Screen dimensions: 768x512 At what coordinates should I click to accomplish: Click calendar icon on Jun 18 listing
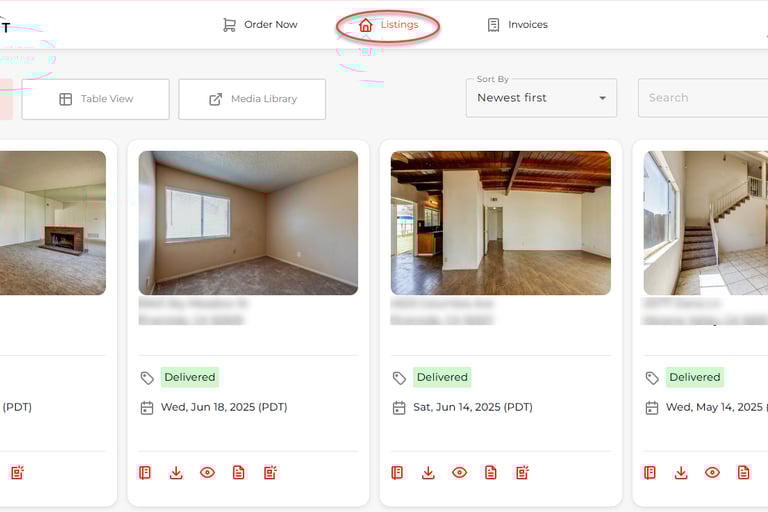(147, 408)
